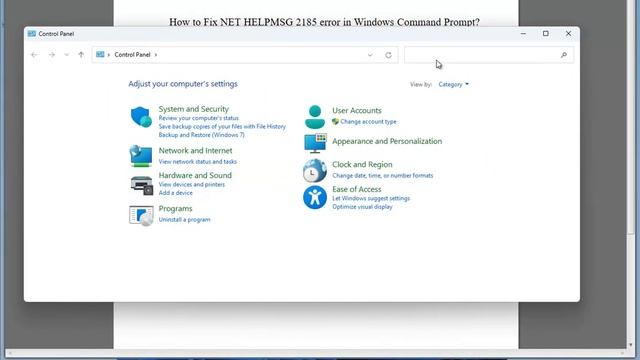
Task: Click the shield icon beside Change account type
Action: tap(335, 122)
